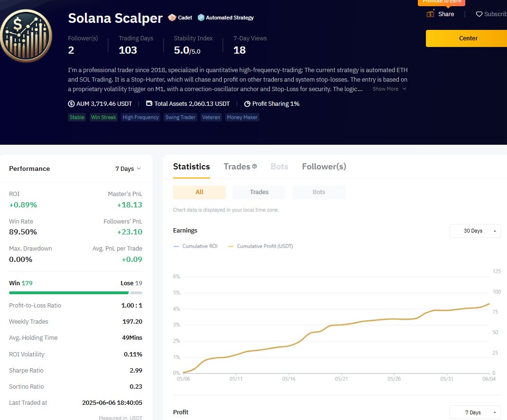Click the Follower(s) count 2 in header
This screenshot has height=420, width=507.
(x=71, y=50)
